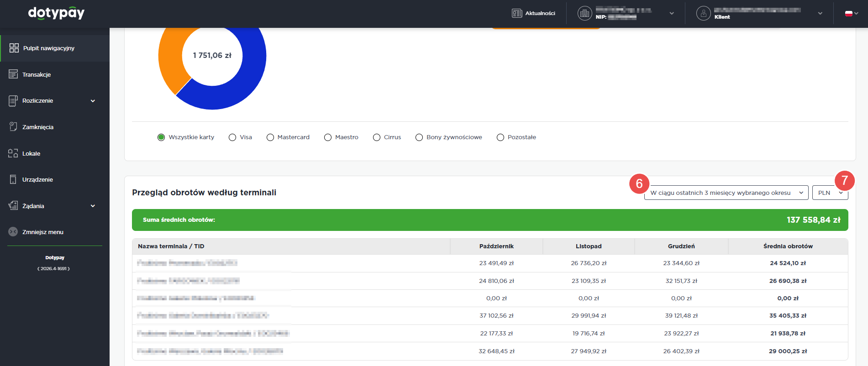Open Aktualności news icon
Image resolution: width=868 pixels, height=366 pixels.
click(x=517, y=13)
